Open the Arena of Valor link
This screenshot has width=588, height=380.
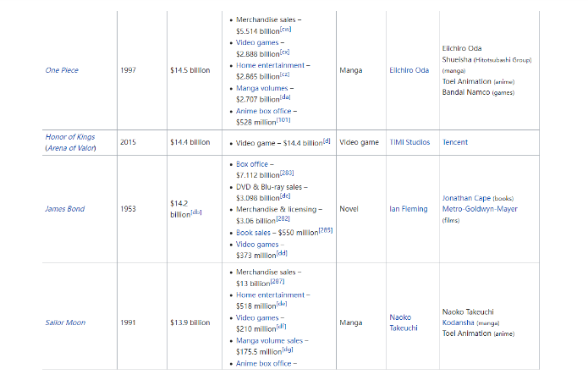tap(70, 148)
